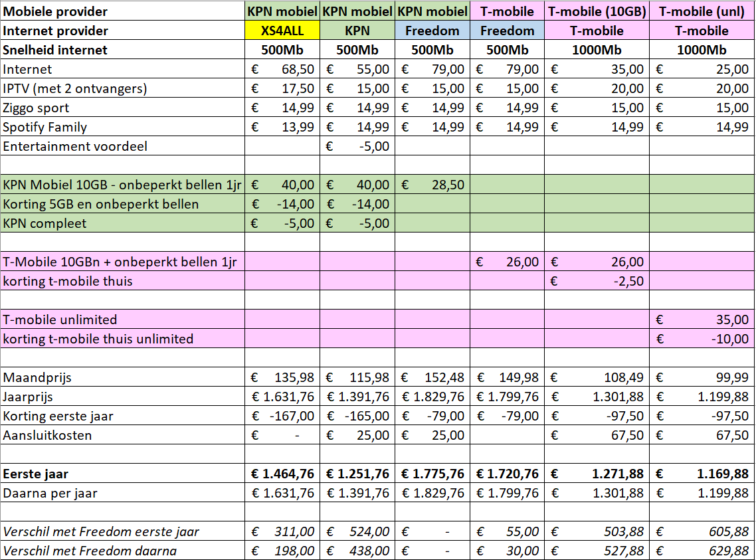Click the 524,00 Verschil eerste jaar cell

point(357,531)
